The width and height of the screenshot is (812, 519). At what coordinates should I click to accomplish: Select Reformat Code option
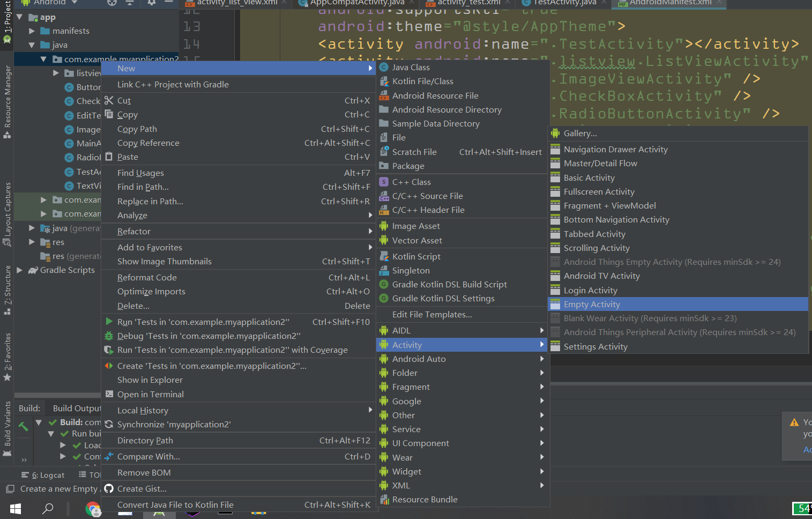239,277
